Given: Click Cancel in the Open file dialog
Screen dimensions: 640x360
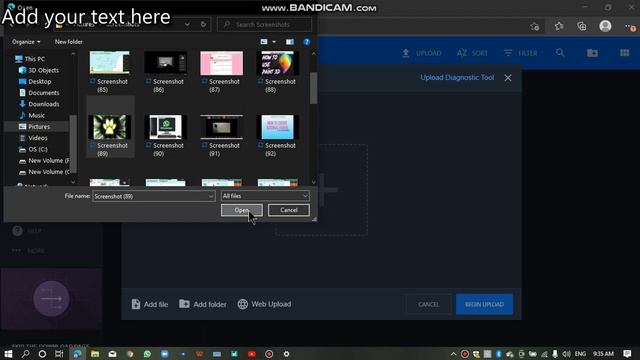Looking at the screenshot, I should [x=289, y=210].
